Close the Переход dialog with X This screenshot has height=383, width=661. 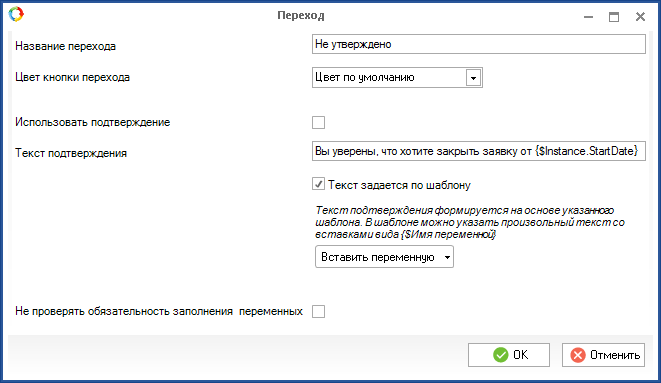(x=640, y=16)
